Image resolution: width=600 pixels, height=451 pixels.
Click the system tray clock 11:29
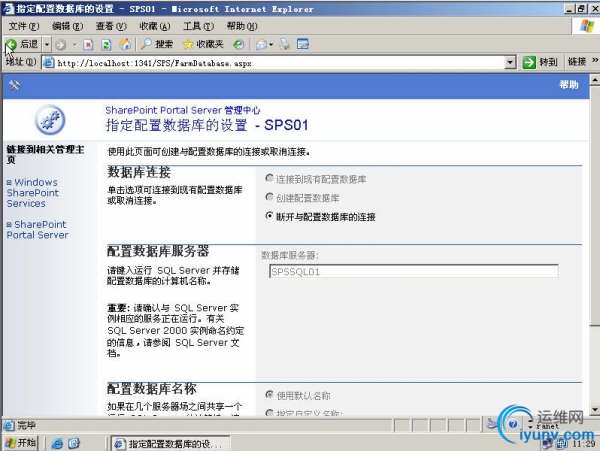583,444
